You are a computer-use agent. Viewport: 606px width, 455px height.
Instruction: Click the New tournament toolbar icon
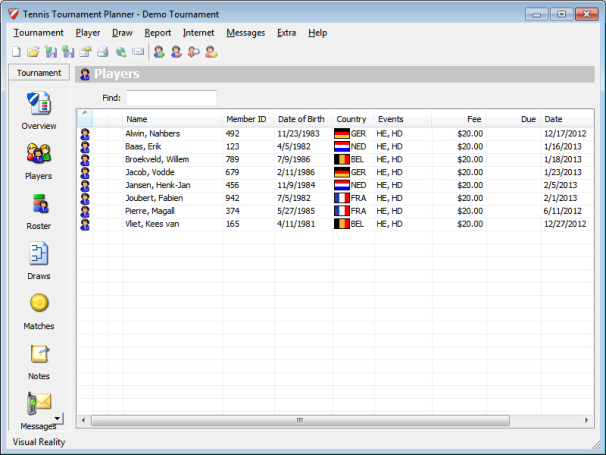pyautogui.click(x=16, y=52)
